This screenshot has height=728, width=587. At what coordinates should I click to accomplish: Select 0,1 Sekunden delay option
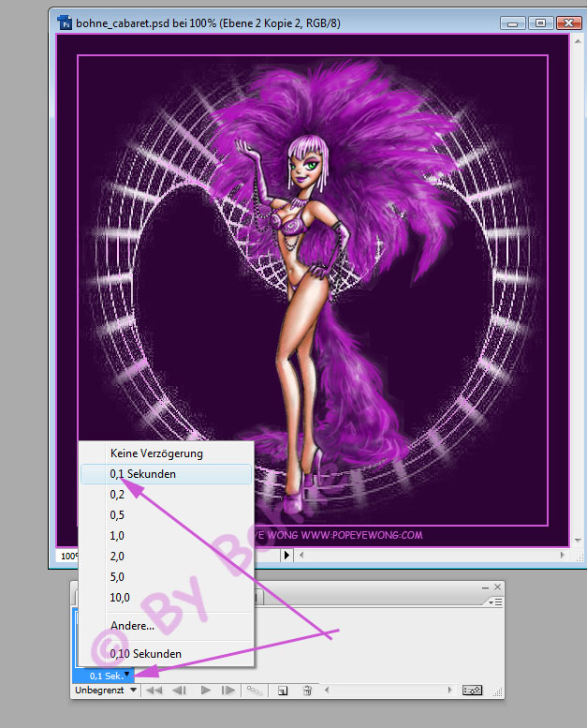[142, 474]
